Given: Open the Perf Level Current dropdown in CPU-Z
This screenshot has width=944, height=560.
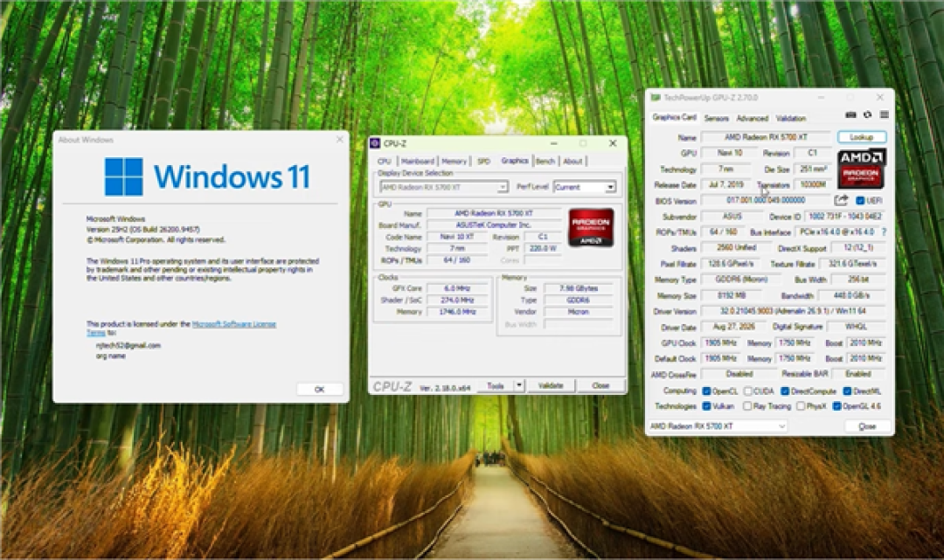Looking at the screenshot, I should [x=585, y=187].
